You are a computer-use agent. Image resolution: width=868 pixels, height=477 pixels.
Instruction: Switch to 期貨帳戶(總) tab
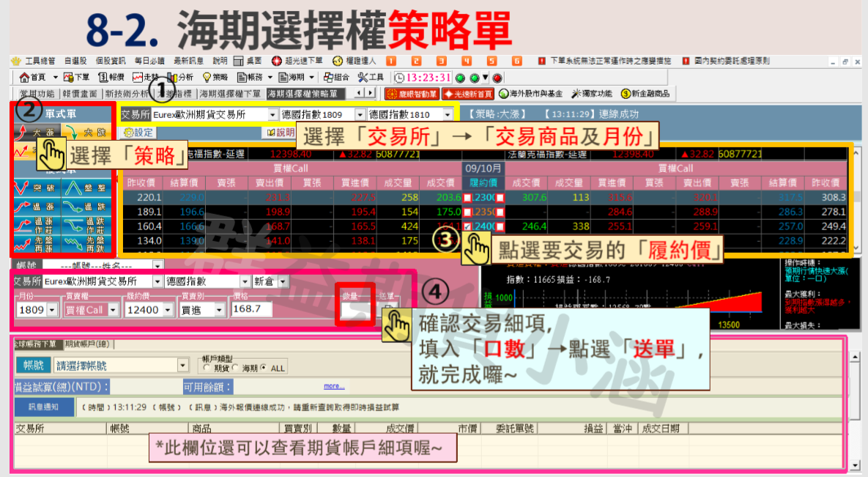pos(87,344)
